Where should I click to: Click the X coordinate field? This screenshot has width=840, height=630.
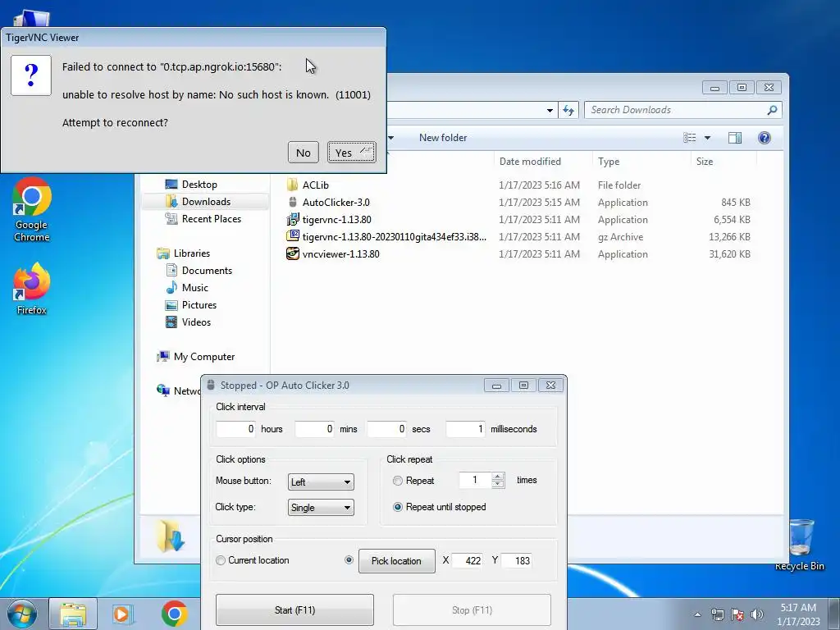pyautogui.click(x=467, y=560)
